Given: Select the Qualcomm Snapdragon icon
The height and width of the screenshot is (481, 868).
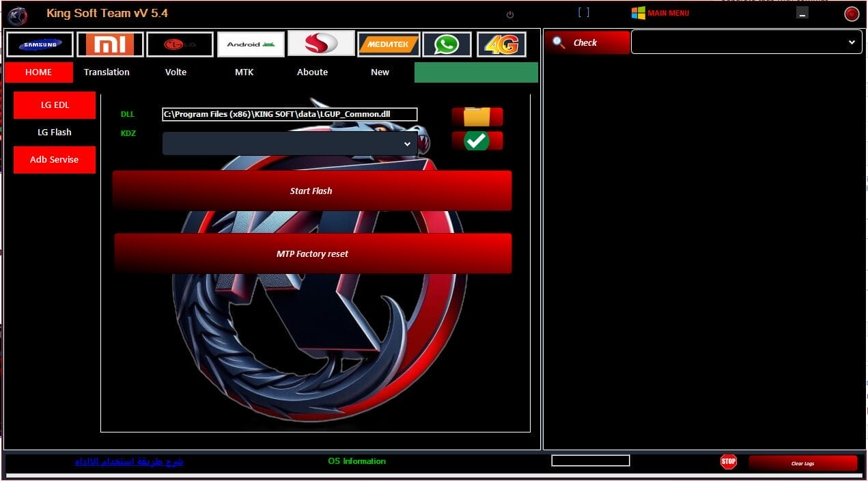Looking at the screenshot, I should pos(321,43).
